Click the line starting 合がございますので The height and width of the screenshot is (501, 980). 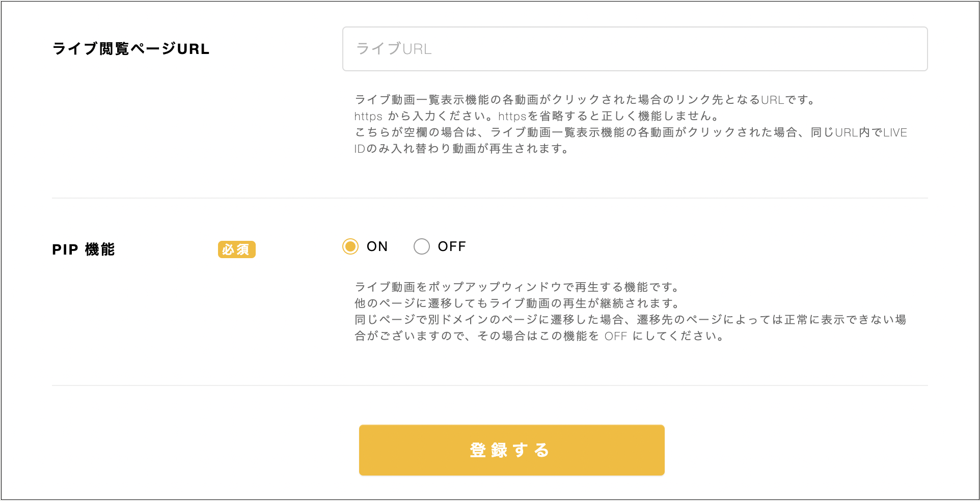pos(539,336)
